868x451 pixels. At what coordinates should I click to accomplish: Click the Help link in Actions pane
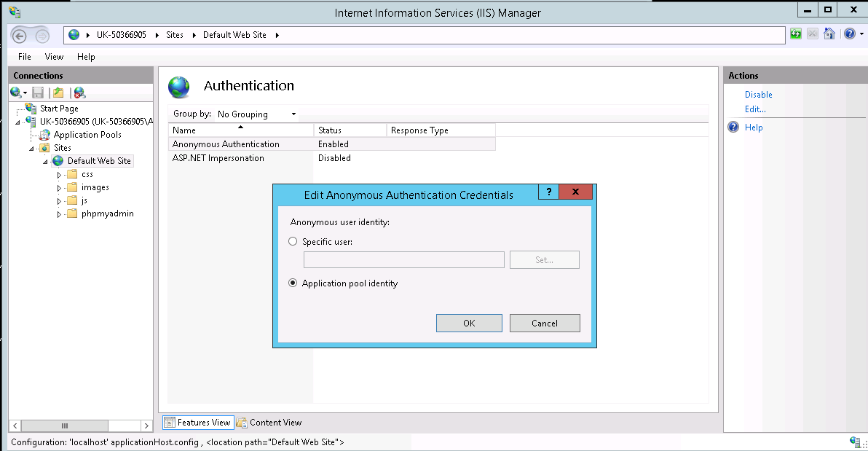tap(754, 128)
